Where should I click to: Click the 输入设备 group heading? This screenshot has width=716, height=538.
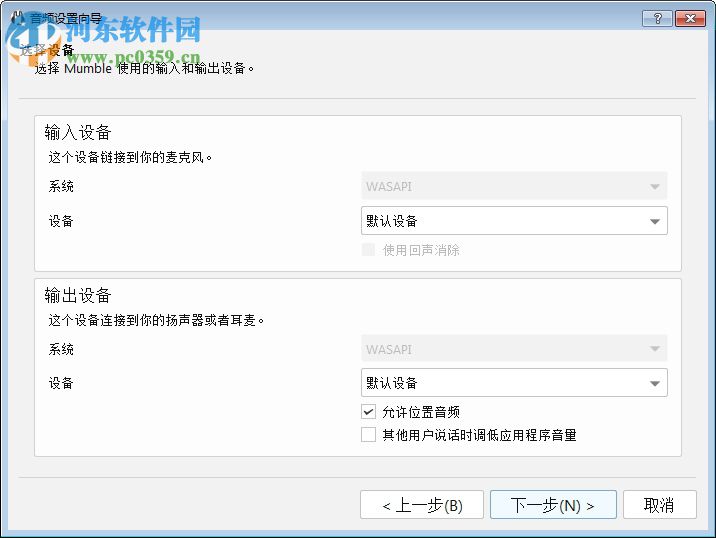click(x=78, y=132)
